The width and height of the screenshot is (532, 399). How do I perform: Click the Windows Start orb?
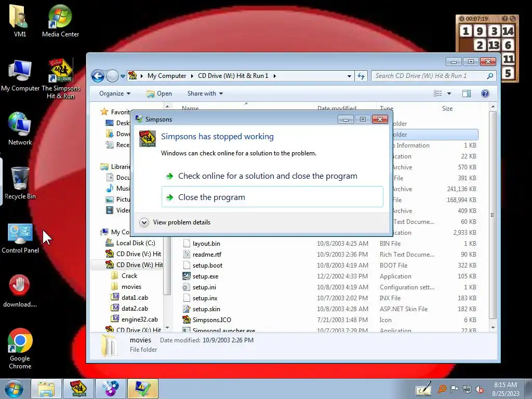click(14, 389)
